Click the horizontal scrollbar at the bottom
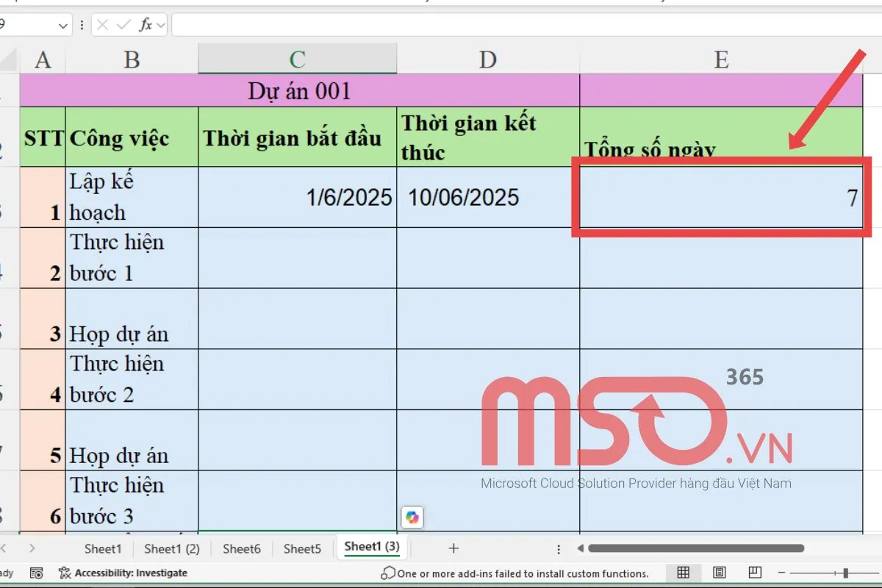The height and width of the screenshot is (588, 882). click(x=698, y=548)
